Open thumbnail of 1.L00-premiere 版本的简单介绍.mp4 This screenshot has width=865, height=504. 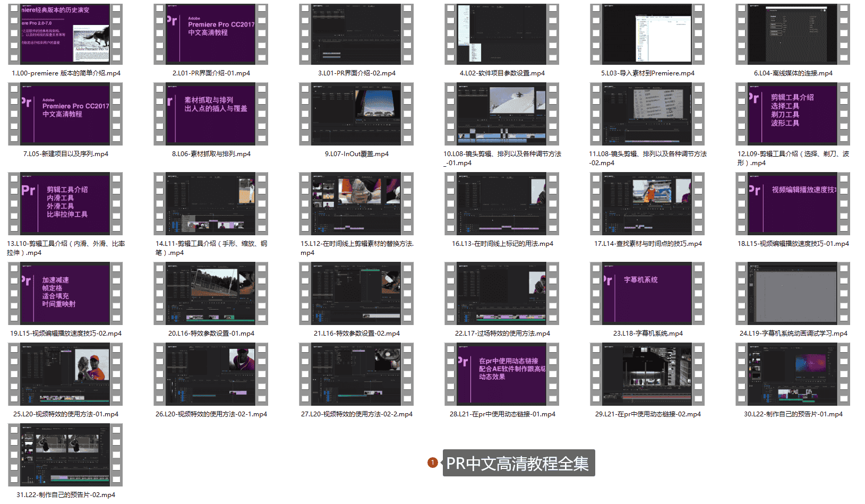click(65, 34)
